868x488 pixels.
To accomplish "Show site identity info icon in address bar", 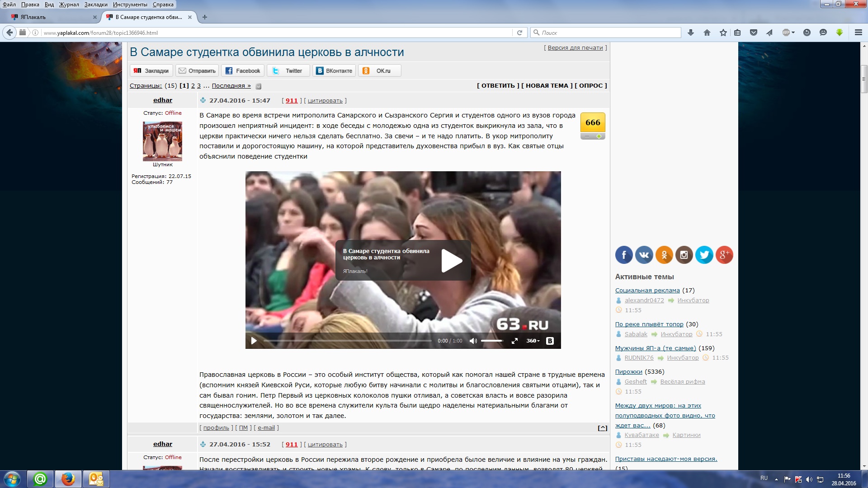I will coord(35,33).
